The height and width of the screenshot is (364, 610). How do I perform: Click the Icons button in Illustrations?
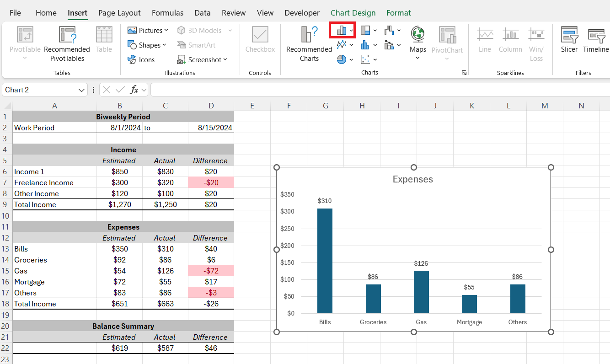pos(141,59)
